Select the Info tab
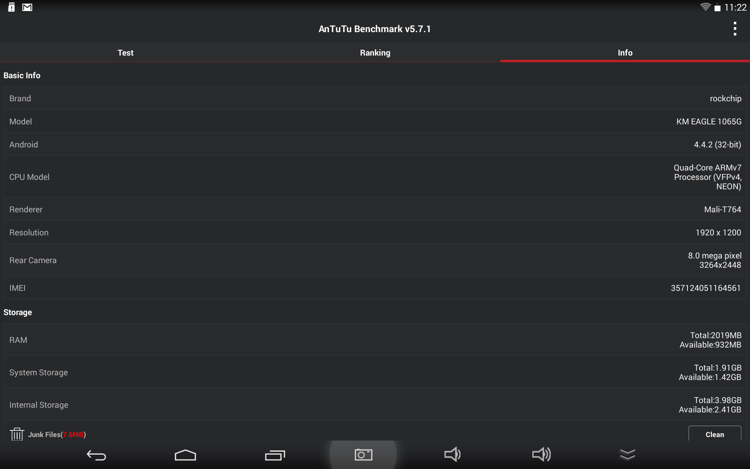The height and width of the screenshot is (469, 750). (x=625, y=53)
